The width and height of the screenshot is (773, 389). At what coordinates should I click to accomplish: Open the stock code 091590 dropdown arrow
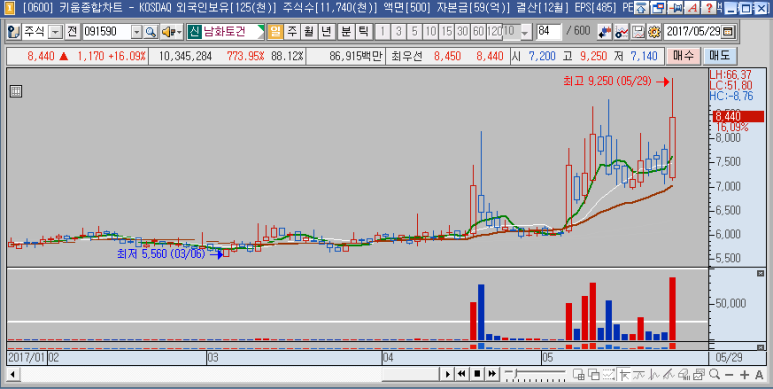(137, 32)
